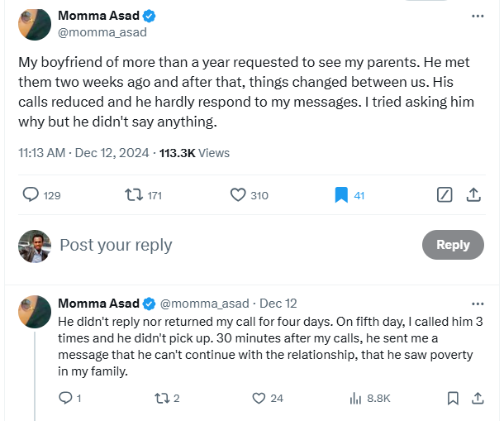The height and width of the screenshot is (421, 504).
Task: Open the edit/quote icon on main tweet
Action: 444,195
